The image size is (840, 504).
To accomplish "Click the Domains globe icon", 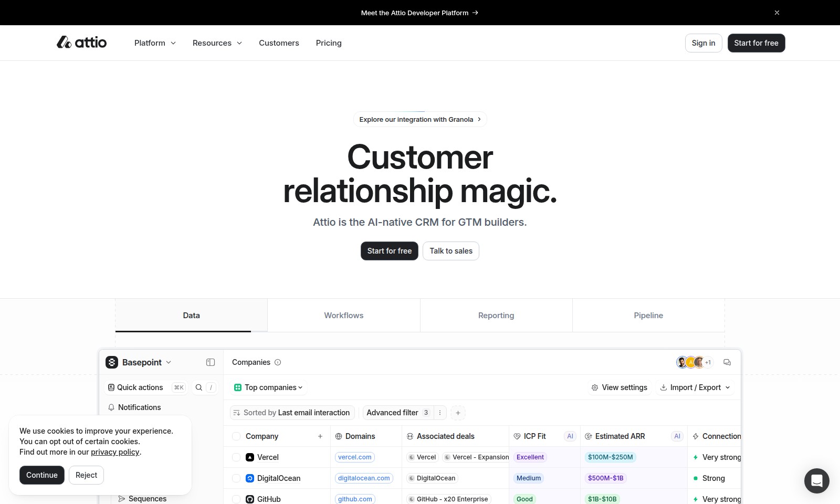I will tap(339, 436).
